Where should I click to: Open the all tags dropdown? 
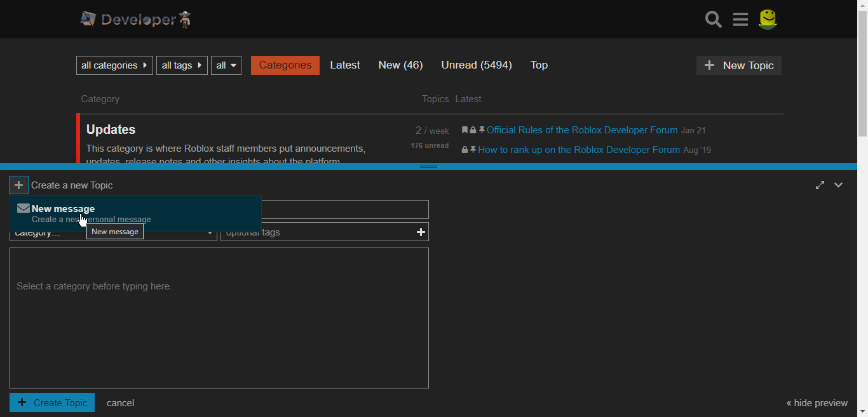[182, 65]
